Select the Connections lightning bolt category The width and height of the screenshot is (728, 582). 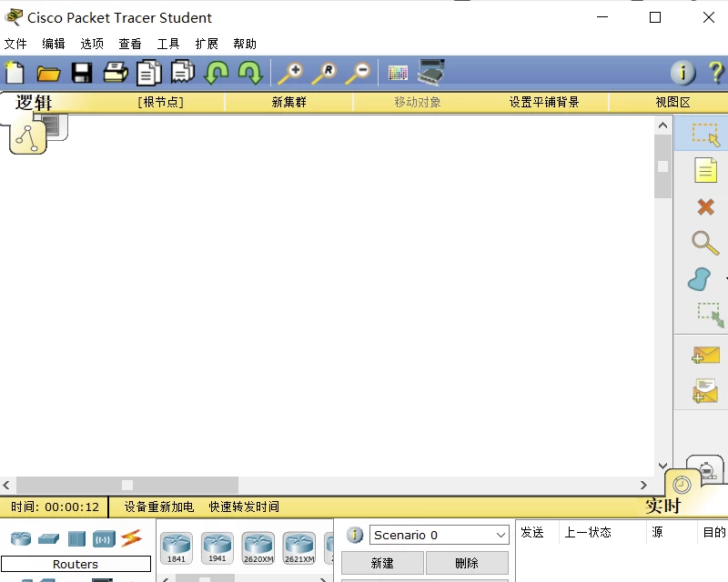click(132, 537)
